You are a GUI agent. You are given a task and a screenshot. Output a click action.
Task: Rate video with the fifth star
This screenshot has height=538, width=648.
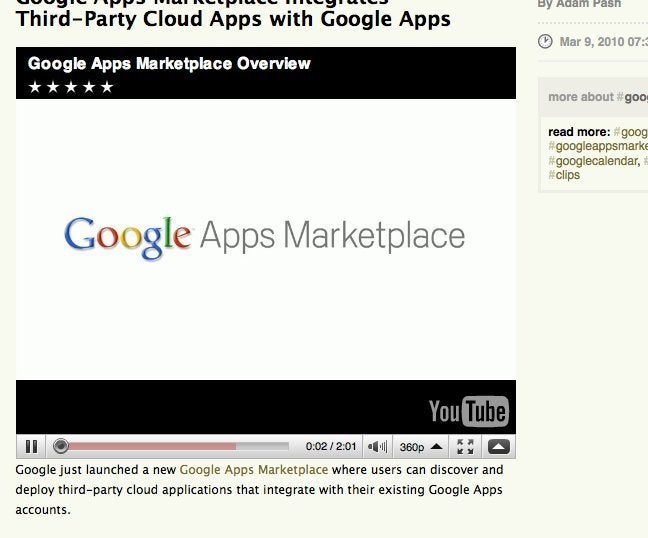(x=107, y=87)
